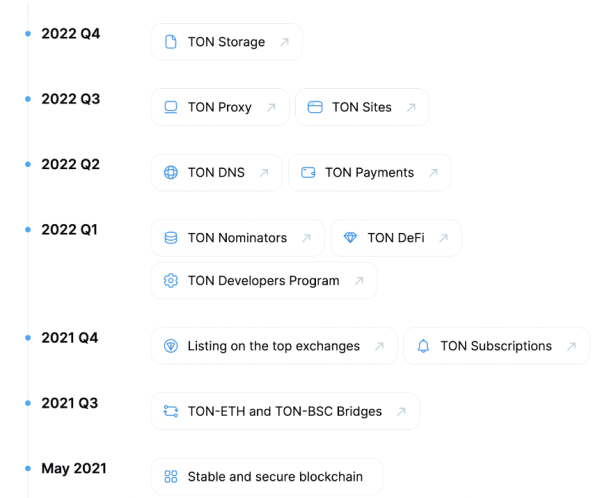Click the TON Storage file icon
The width and height of the screenshot is (600, 498).
coord(170,42)
